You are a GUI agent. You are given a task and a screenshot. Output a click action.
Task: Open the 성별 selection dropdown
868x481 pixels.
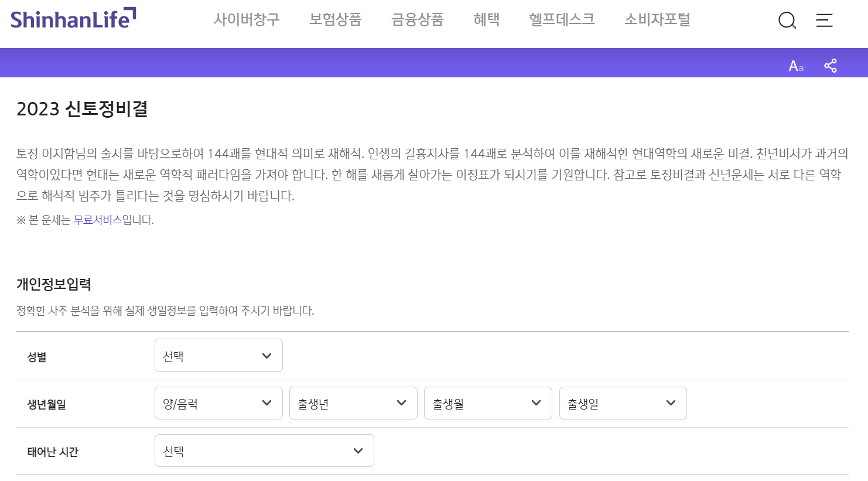[x=218, y=356]
